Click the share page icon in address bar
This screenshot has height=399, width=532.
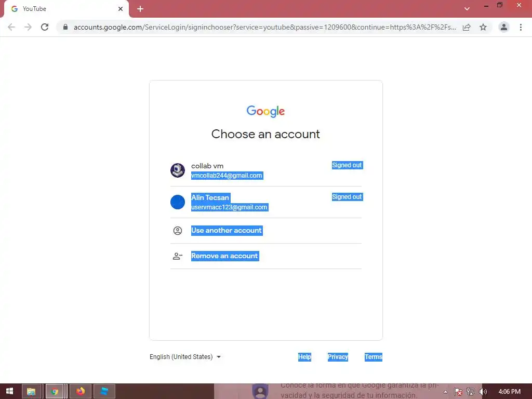pos(467,27)
